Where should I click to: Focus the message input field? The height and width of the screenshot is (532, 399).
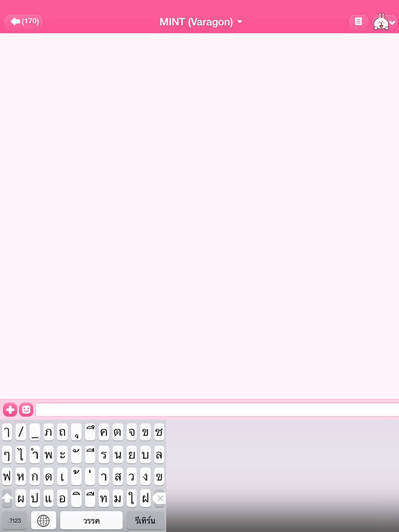click(x=217, y=409)
